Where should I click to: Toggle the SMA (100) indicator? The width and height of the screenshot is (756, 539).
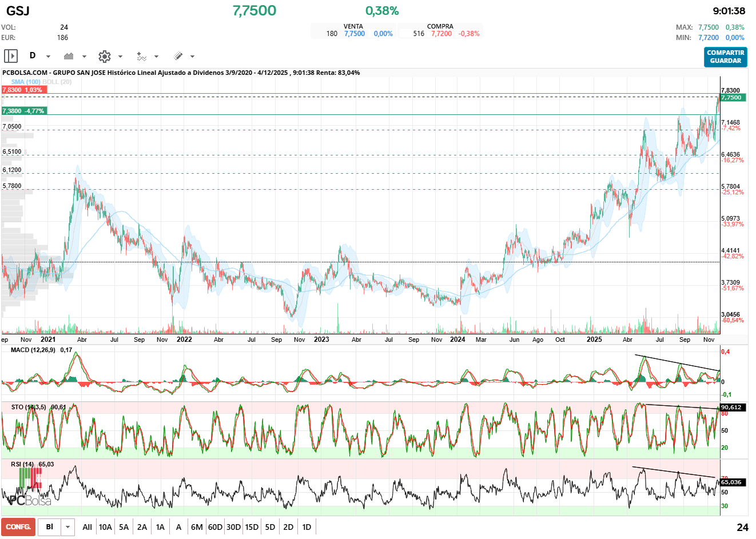(x=25, y=82)
